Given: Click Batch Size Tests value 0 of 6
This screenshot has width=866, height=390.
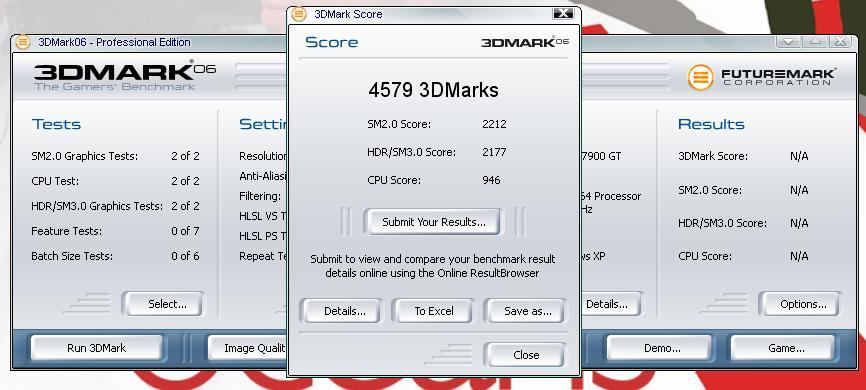Looking at the screenshot, I should click(x=185, y=256).
